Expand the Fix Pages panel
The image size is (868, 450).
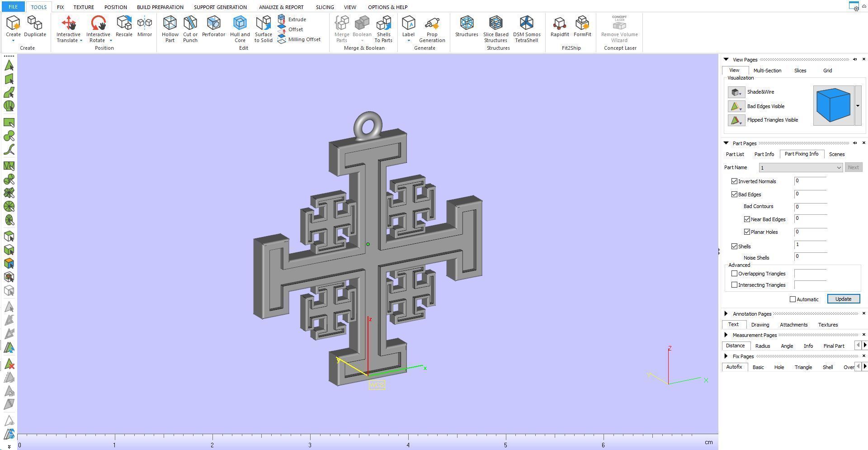tap(726, 356)
